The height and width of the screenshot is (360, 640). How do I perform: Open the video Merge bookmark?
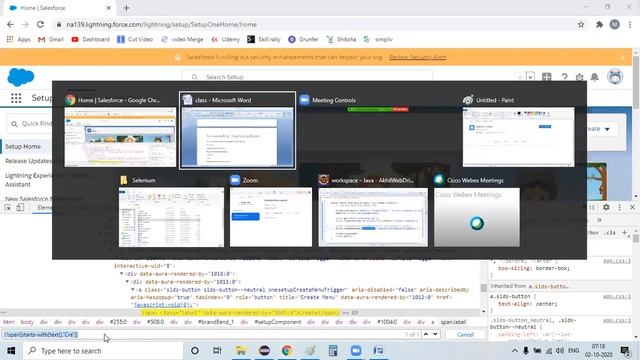pos(182,39)
